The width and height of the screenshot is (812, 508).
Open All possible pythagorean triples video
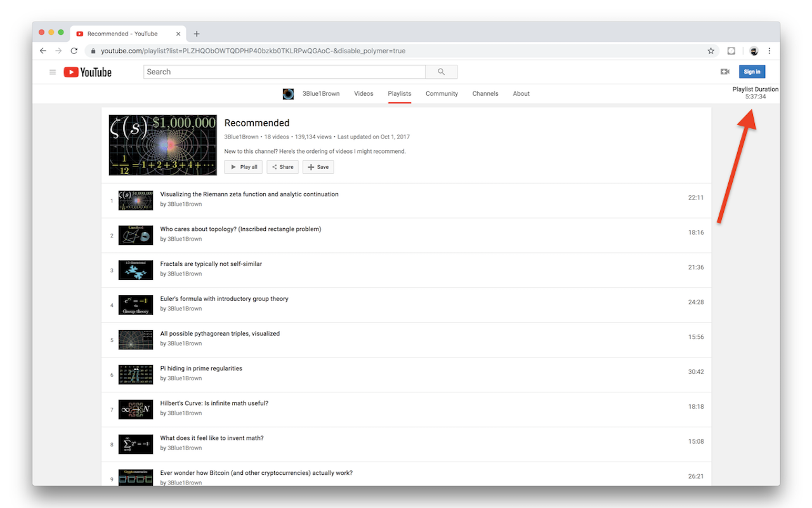(220, 334)
